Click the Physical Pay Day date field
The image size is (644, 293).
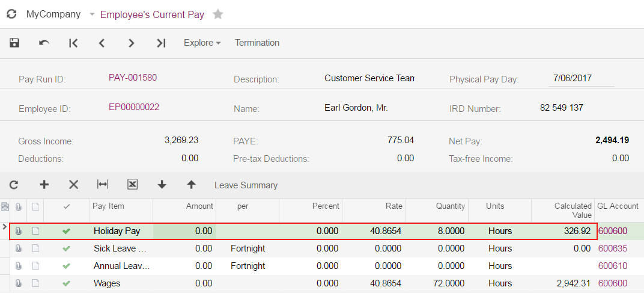click(581, 78)
